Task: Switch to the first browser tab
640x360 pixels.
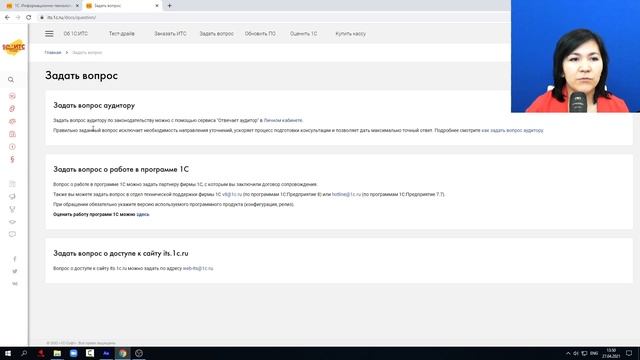Action: pyautogui.click(x=42, y=6)
